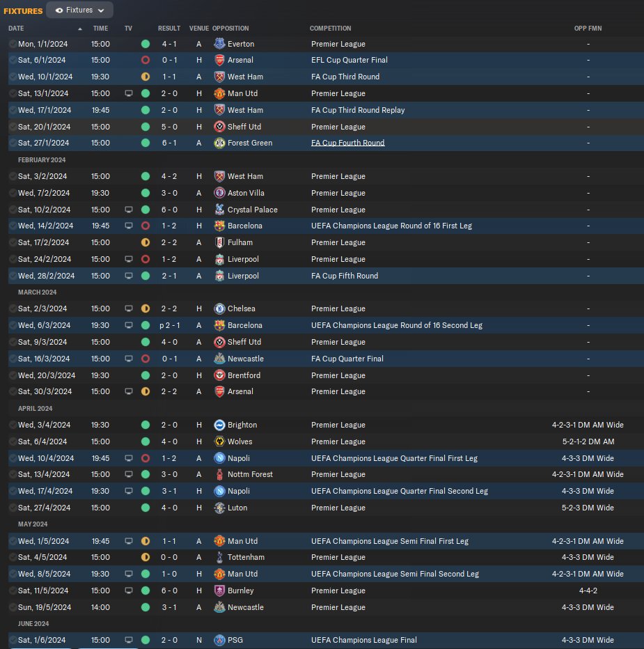Screen dimensions: 644x649
Task: Click the Wolves club badge
Action: click(x=219, y=441)
